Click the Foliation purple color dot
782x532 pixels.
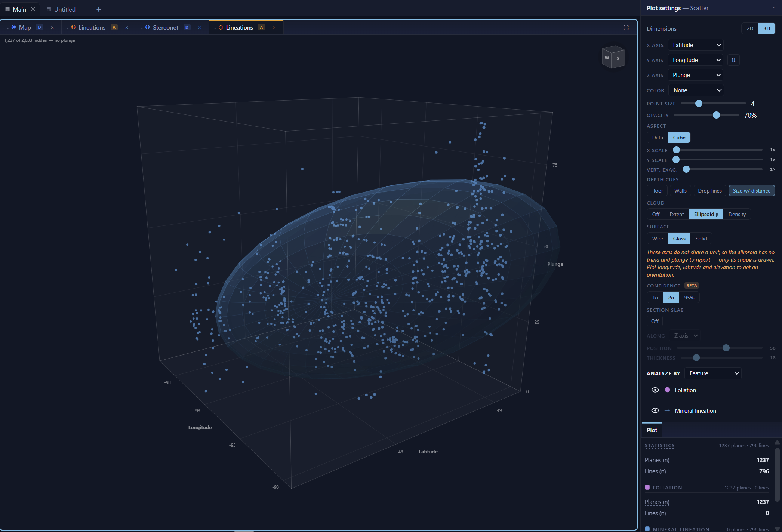[667, 390]
